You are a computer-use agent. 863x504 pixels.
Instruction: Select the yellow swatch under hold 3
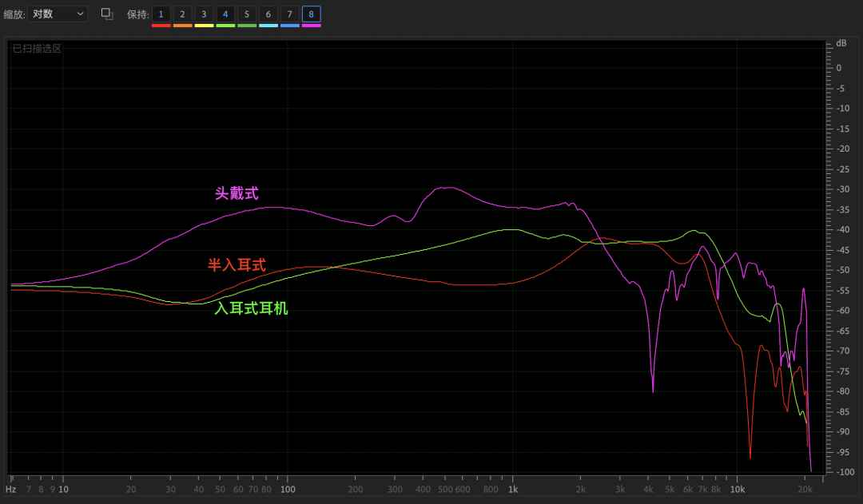(x=204, y=26)
